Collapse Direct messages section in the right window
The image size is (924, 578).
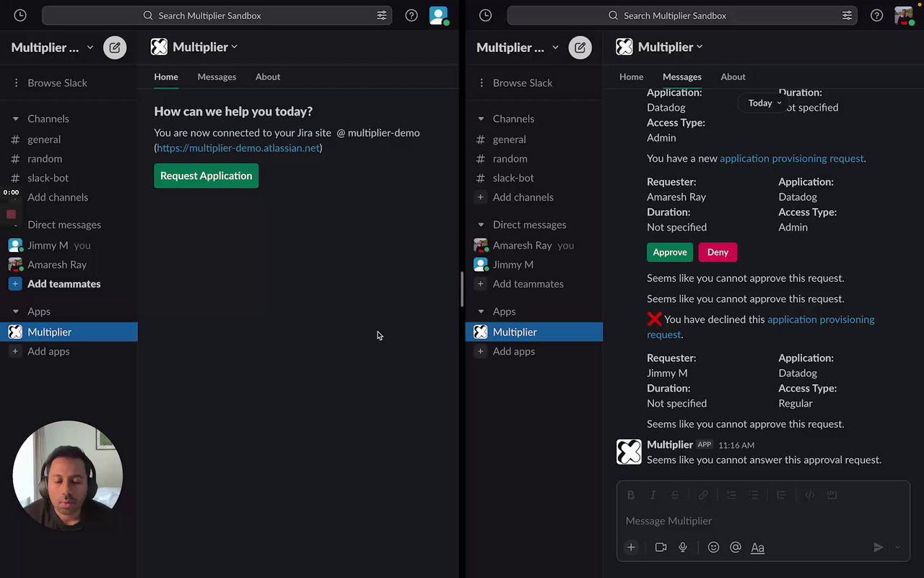click(x=481, y=225)
